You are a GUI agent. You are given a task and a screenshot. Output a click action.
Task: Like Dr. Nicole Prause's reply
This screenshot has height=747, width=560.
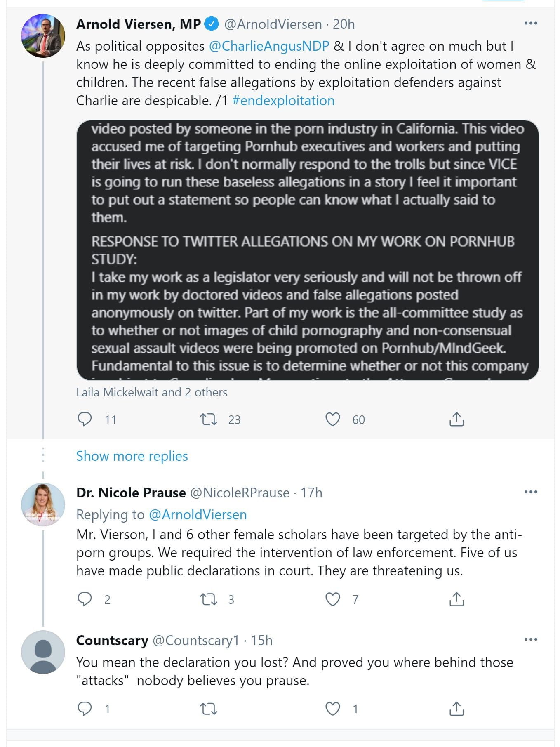(332, 599)
